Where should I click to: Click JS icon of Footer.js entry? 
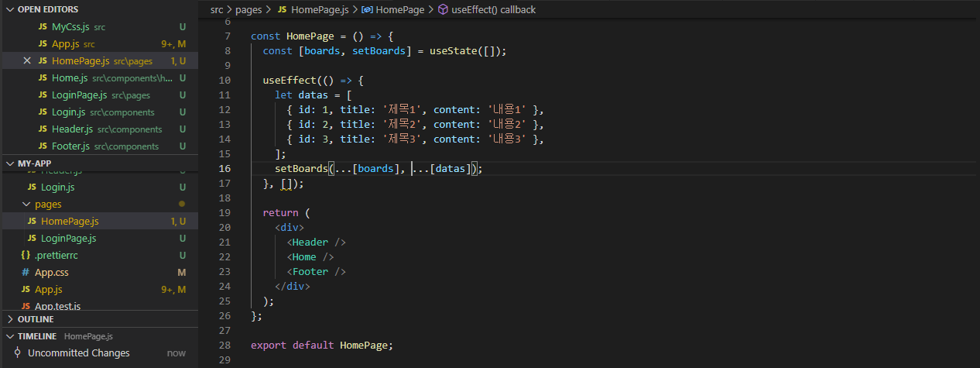point(43,146)
